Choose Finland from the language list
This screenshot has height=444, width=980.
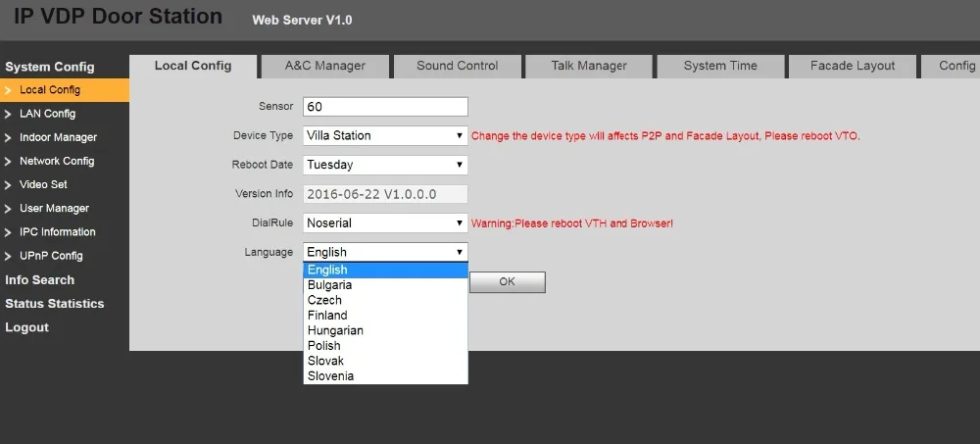coord(385,316)
